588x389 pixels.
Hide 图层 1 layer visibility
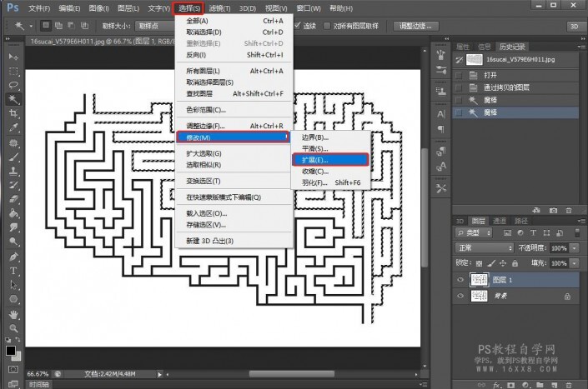coord(460,280)
